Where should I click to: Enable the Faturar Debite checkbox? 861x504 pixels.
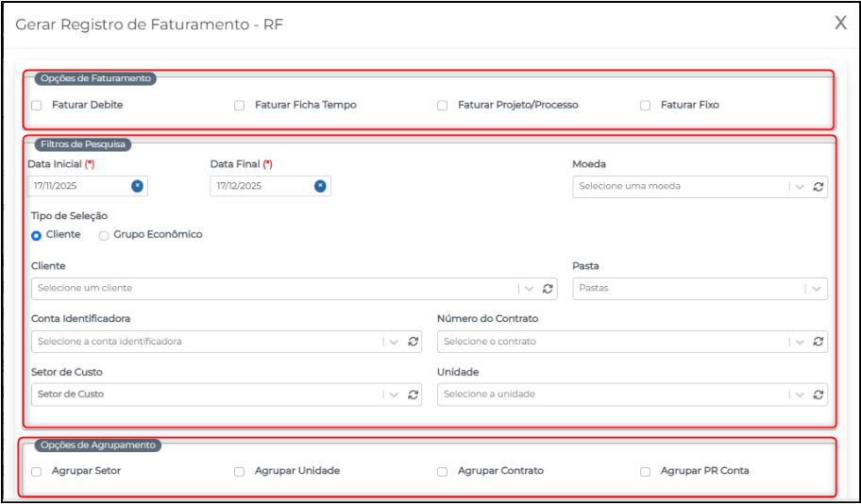coord(36,106)
